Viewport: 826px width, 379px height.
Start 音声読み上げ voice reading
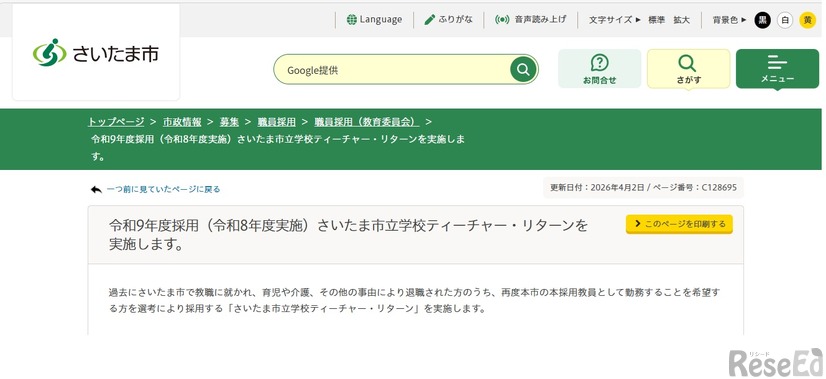coord(530,20)
